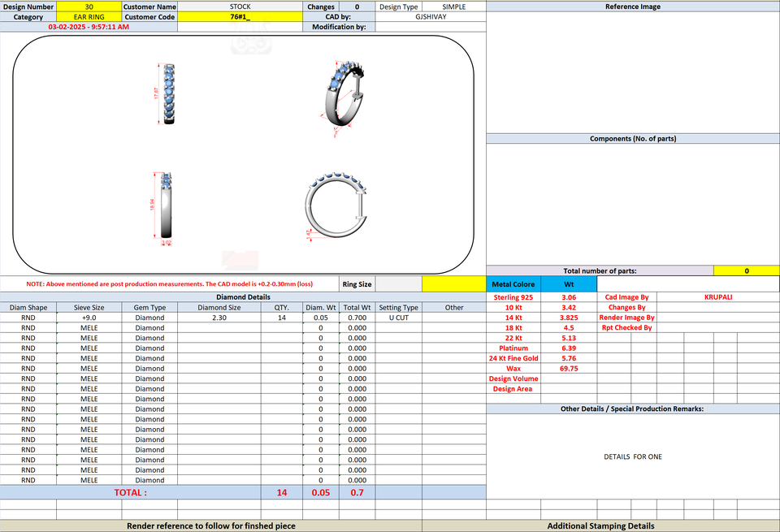Select the Rpt Checked By label

pyautogui.click(x=626, y=327)
